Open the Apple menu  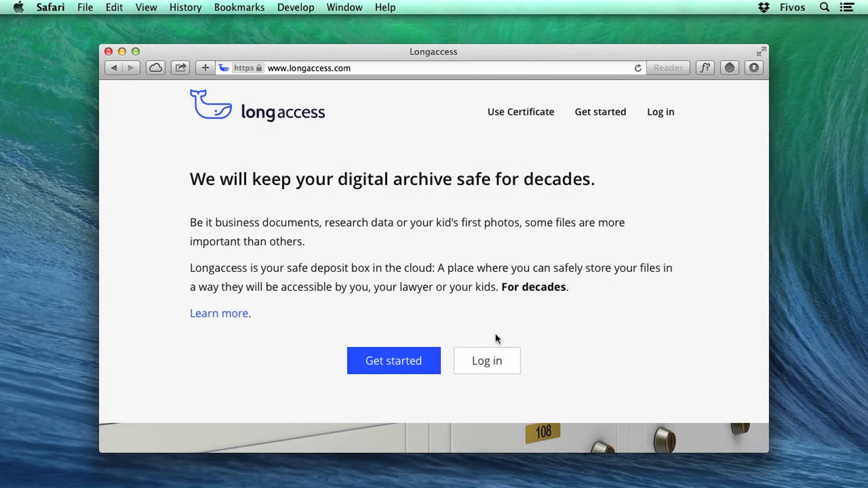click(18, 7)
